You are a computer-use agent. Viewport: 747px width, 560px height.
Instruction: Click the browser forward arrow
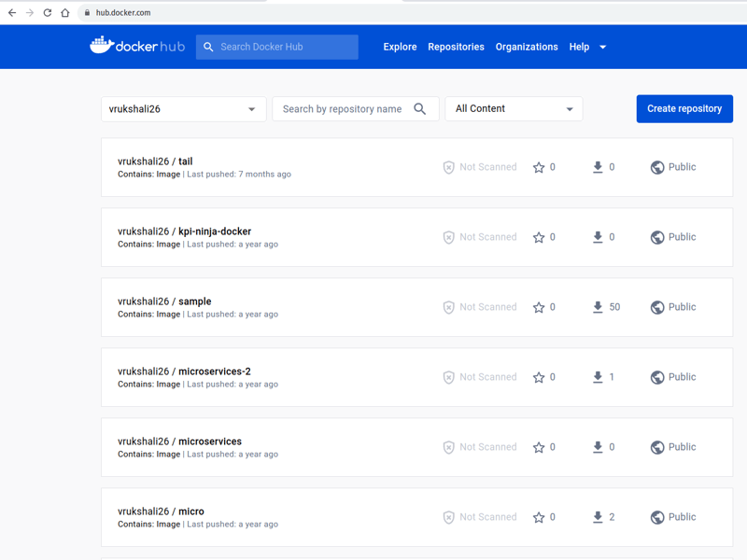pos(30,13)
